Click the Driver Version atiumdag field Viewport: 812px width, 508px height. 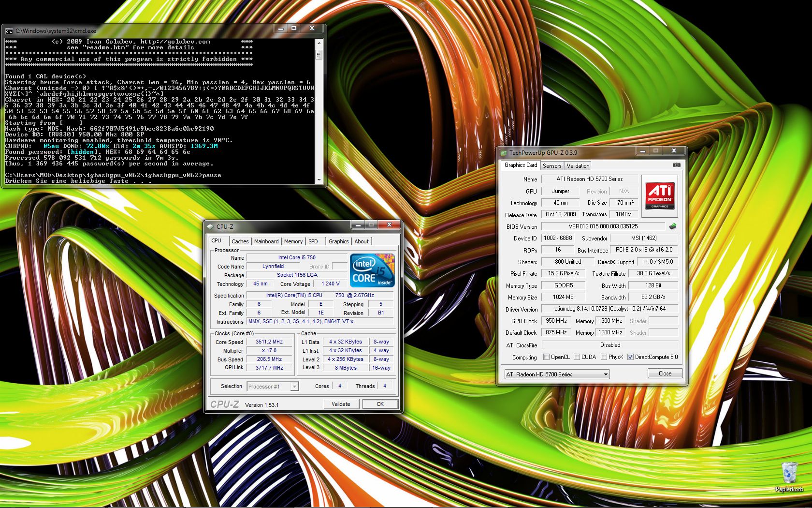click(610, 309)
